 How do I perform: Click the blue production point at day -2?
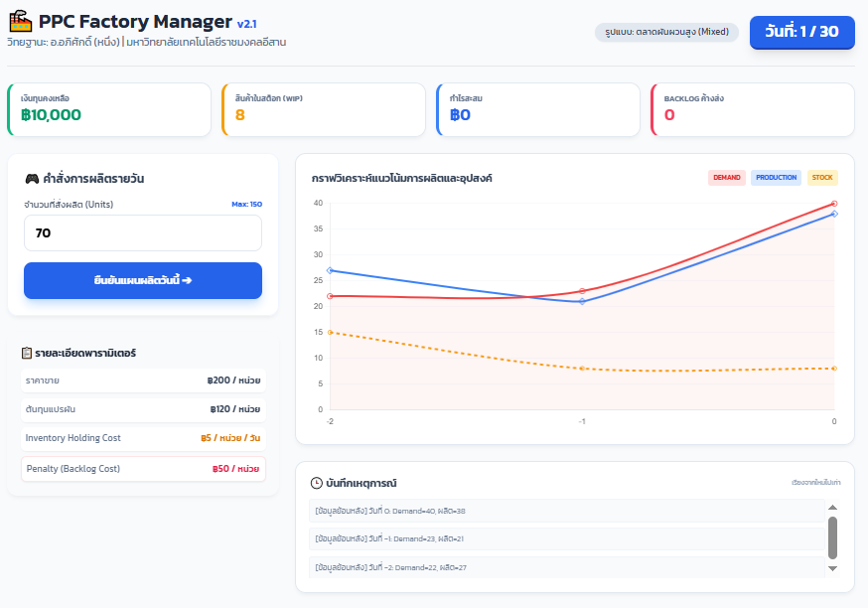pyautogui.click(x=330, y=270)
